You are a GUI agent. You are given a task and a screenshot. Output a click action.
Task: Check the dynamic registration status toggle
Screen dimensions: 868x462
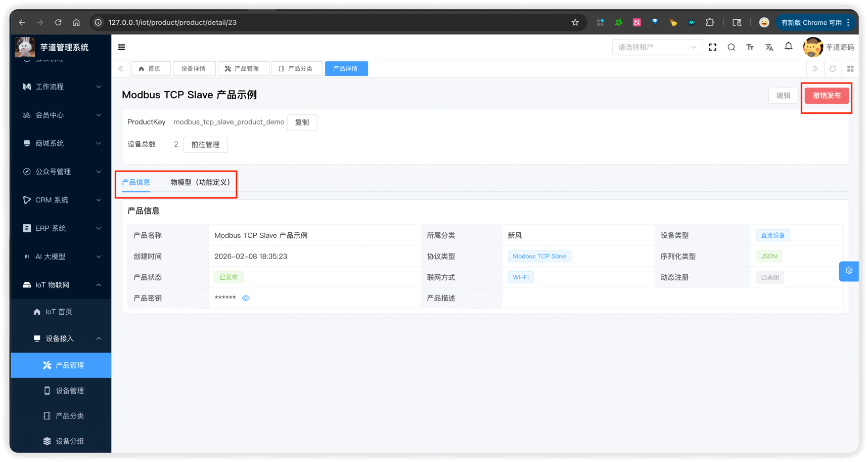pyautogui.click(x=769, y=277)
